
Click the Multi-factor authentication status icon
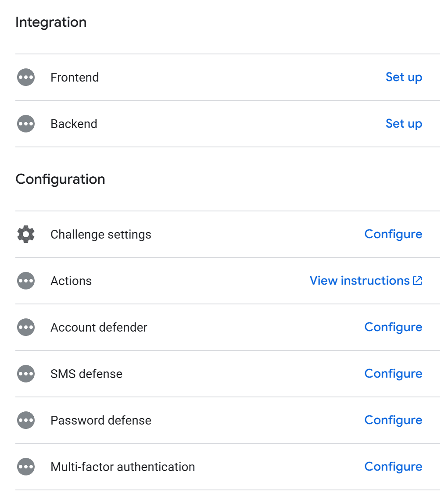pos(26,467)
